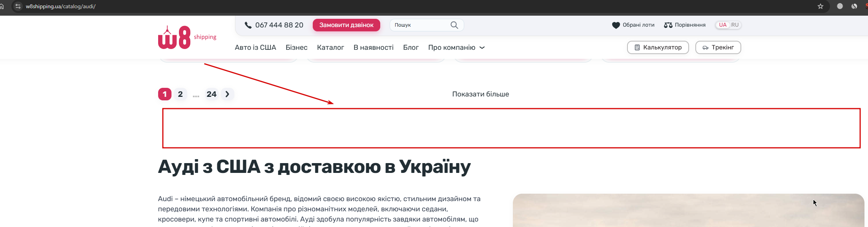Click the heart icon for favorite lots
Image resolution: width=868 pixels, height=227 pixels.
(616, 25)
